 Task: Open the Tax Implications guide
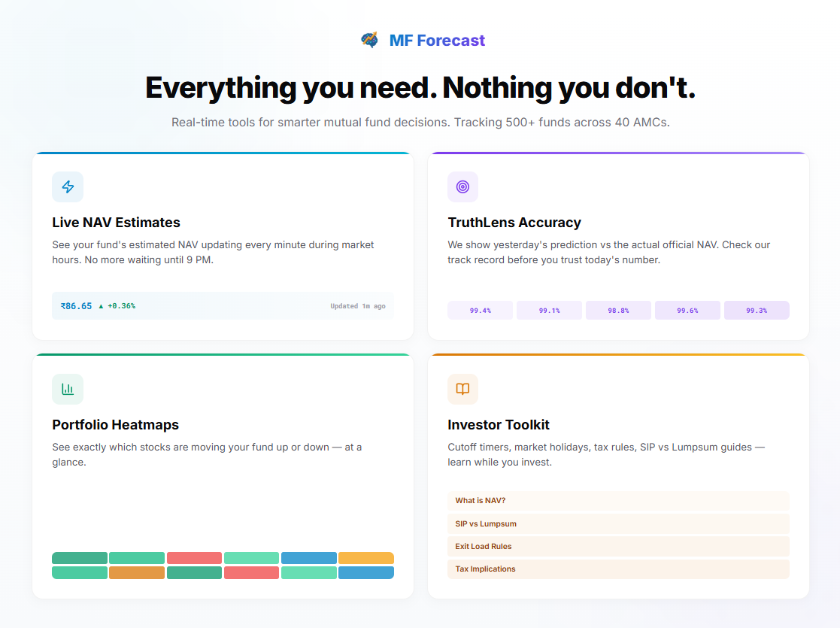618,569
